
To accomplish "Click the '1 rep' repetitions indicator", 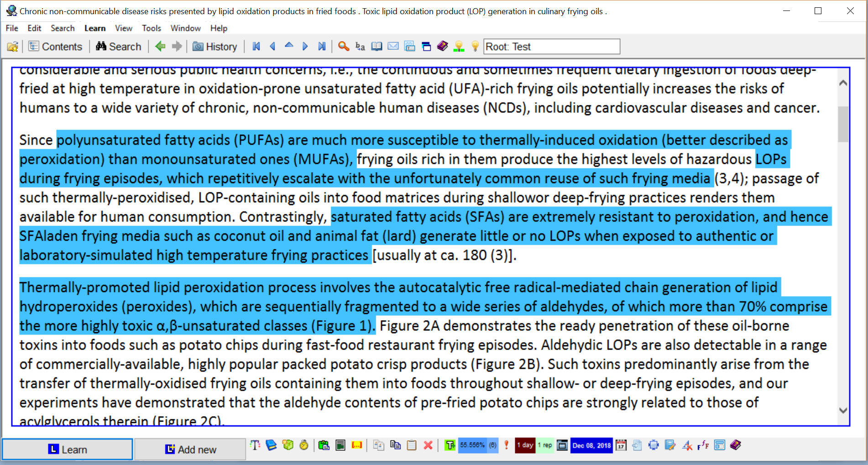I will [545, 445].
